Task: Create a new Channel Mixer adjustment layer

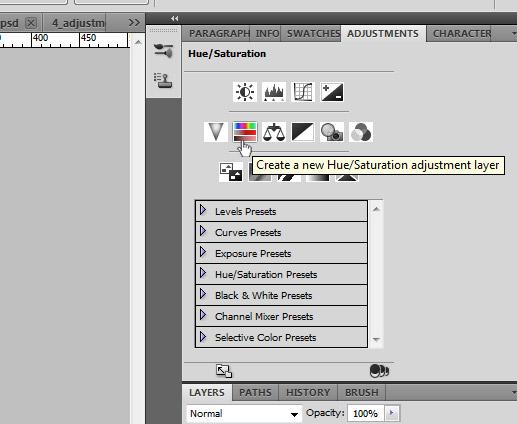Action: tap(361, 132)
